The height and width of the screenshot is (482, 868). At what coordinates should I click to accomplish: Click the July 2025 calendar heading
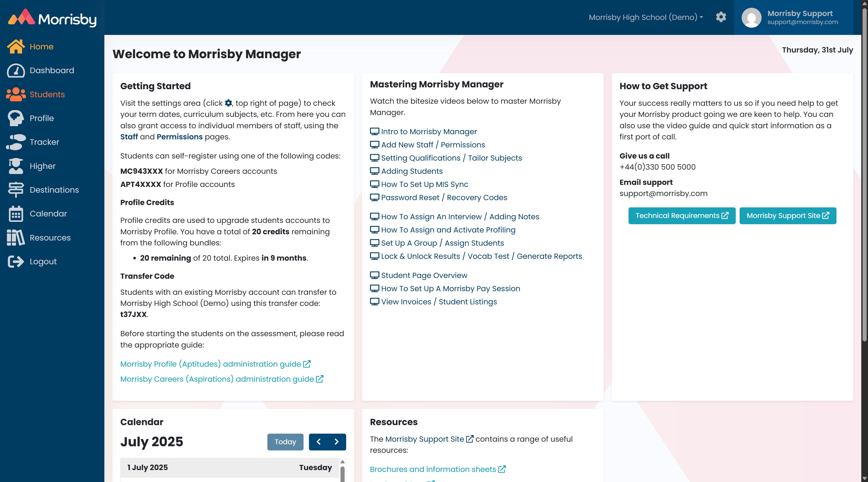[x=152, y=441]
